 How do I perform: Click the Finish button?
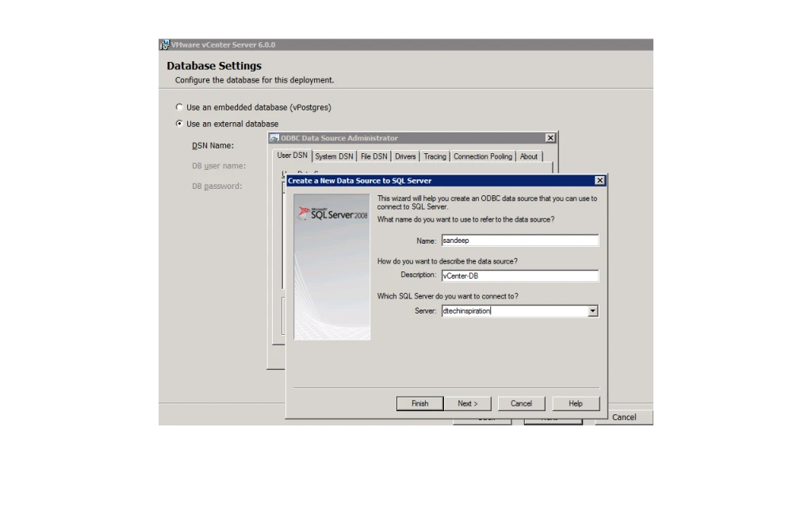(x=420, y=403)
